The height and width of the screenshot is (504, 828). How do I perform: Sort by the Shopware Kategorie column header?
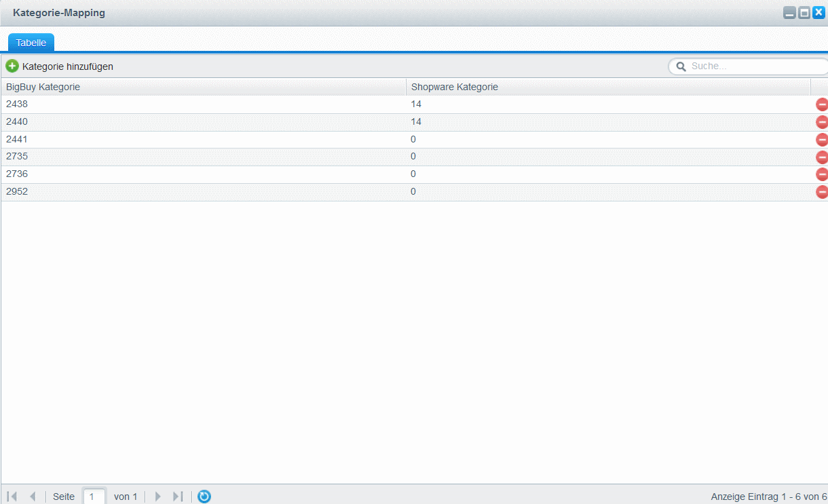coord(607,87)
